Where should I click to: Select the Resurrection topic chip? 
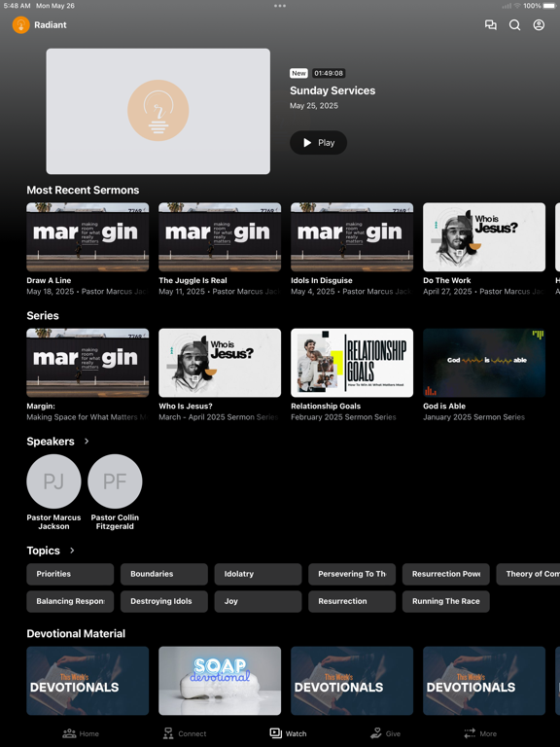coord(352,601)
